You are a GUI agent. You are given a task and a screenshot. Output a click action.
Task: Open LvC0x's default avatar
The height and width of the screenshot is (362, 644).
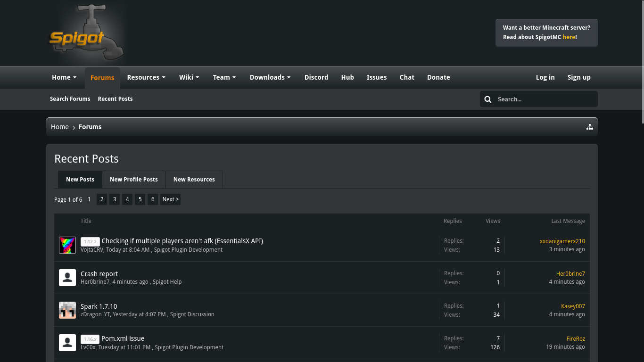pyautogui.click(x=67, y=343)
